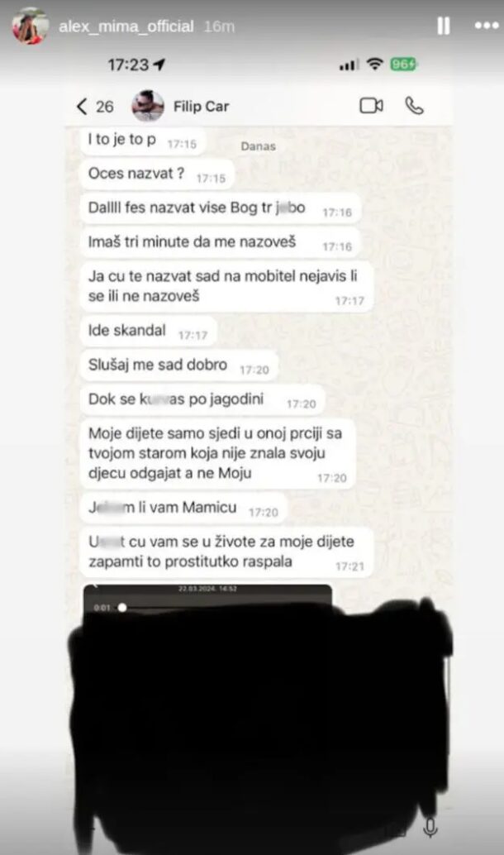This screenshot has height=855, width=504.
Task: Select the 'Ide skandal' message bubble
Action: [x=148, y=331]
